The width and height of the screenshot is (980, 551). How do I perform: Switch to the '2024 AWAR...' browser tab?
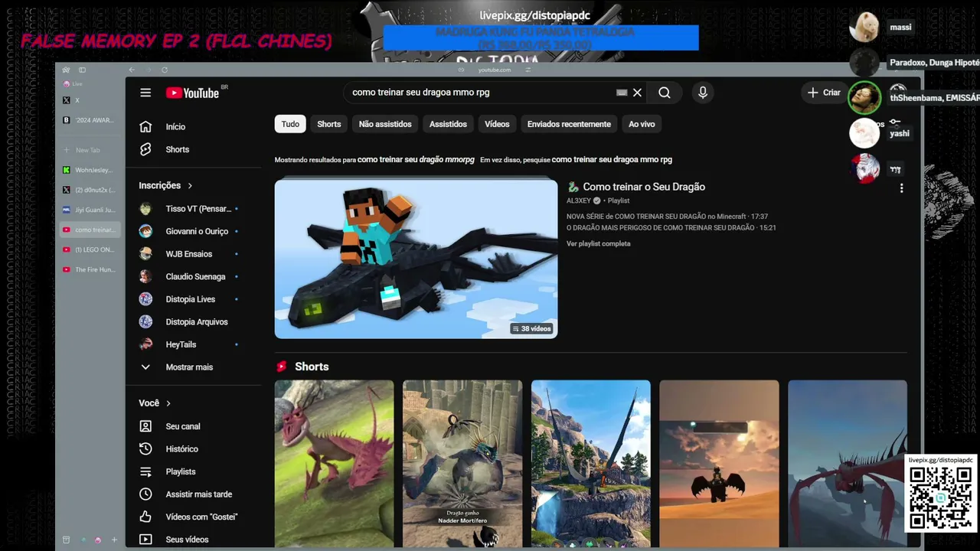[x=90, y=120]
